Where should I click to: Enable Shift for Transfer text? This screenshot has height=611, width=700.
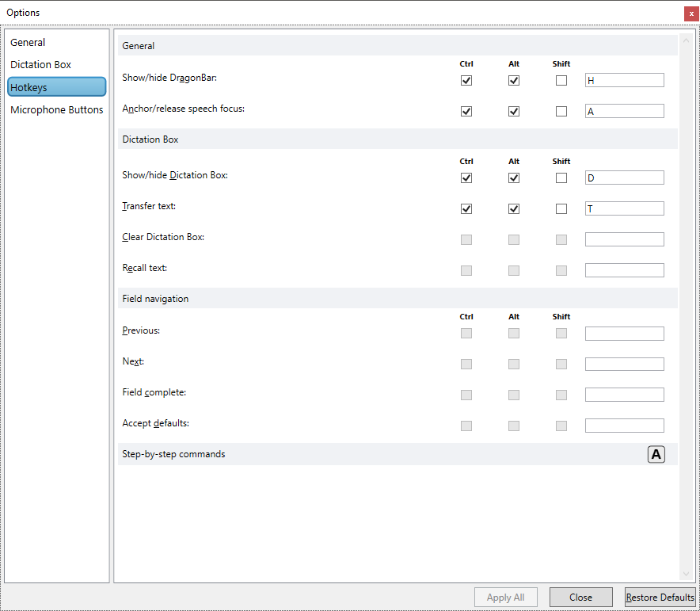click(x=561, y=208)
